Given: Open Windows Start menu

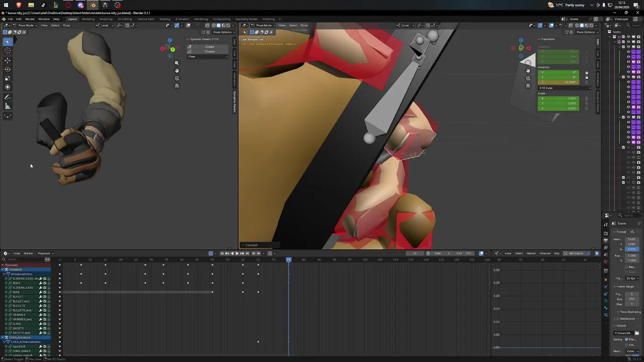Looking at the screenshot, I should pos(6,5).
